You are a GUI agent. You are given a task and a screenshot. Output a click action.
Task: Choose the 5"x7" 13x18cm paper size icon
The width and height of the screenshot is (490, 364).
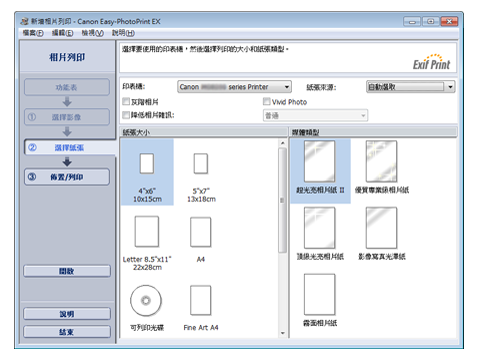point(201,164)
